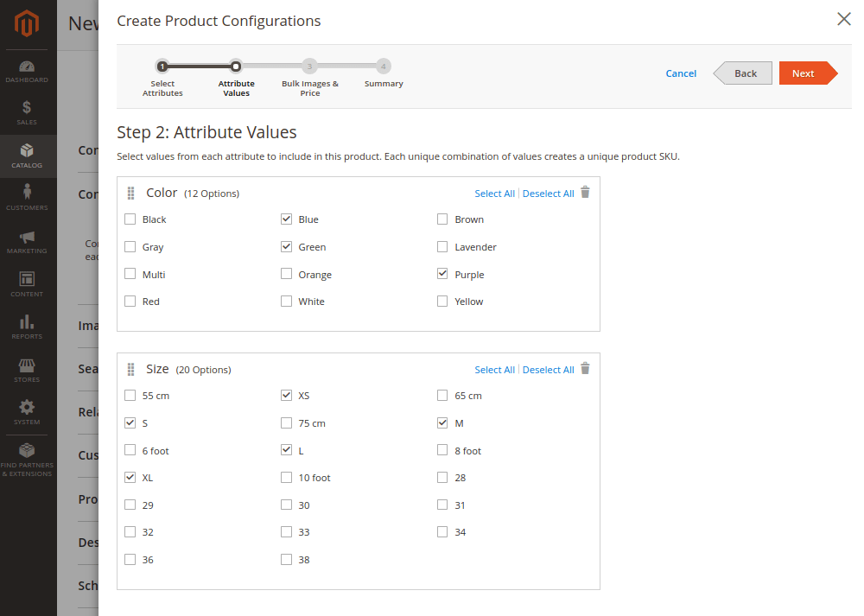The width and height of the screenshot is (864, 616).
Task: Check the Gray color checkbox
Action: (x=130, y=247)
